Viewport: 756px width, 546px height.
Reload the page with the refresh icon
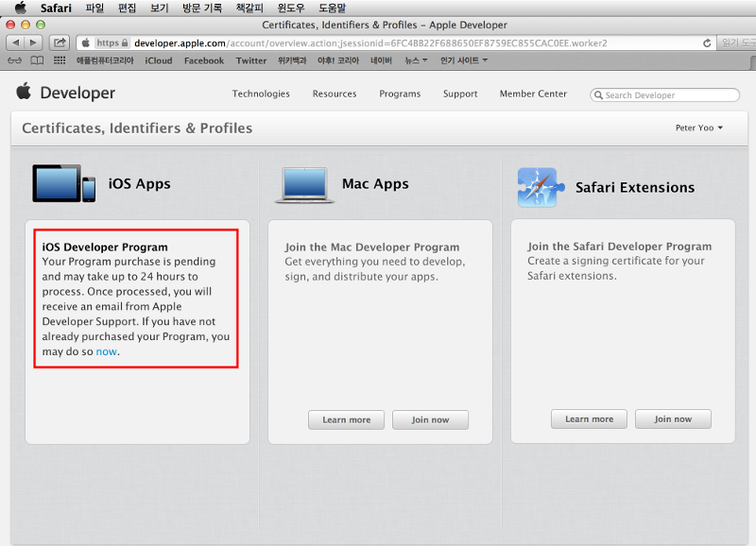[x=707, y=43]
